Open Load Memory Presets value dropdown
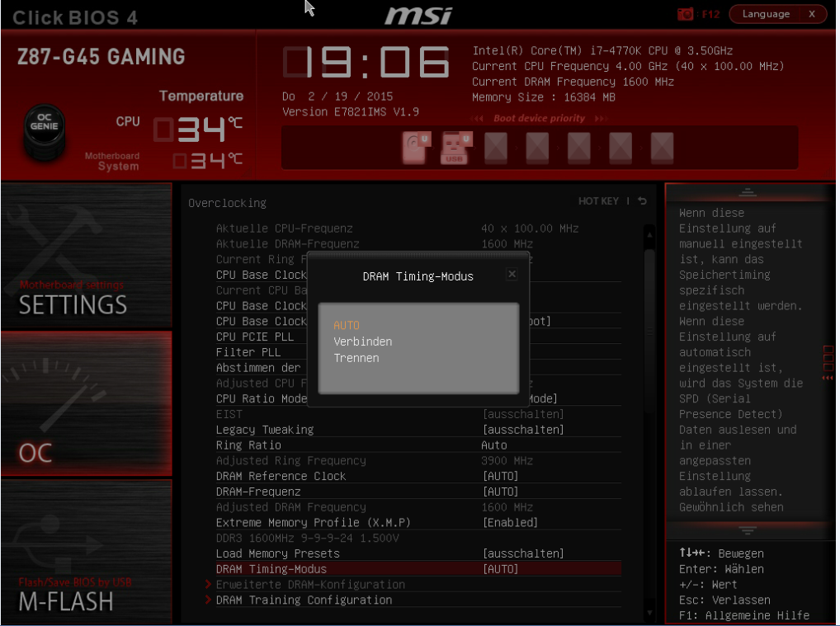This screenshot has height=626, width=840. click(x=523, y=553)
